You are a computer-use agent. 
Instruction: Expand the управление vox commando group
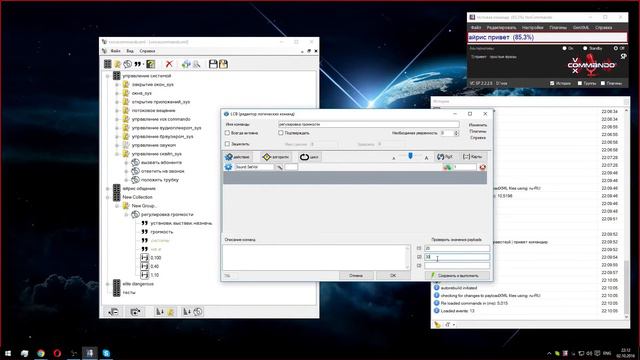pyautogui.click(x=117, y=119)
